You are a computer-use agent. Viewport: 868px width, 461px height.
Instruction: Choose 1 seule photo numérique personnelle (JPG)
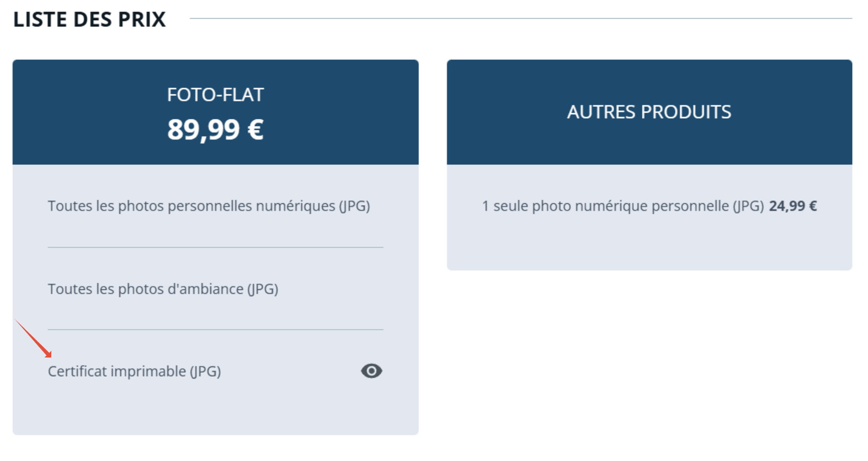[623, 206]
